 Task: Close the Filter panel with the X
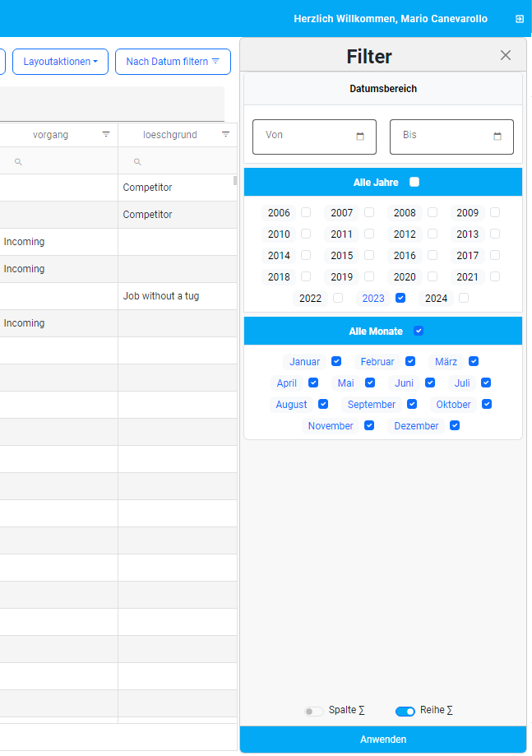[x=506, y=55]
